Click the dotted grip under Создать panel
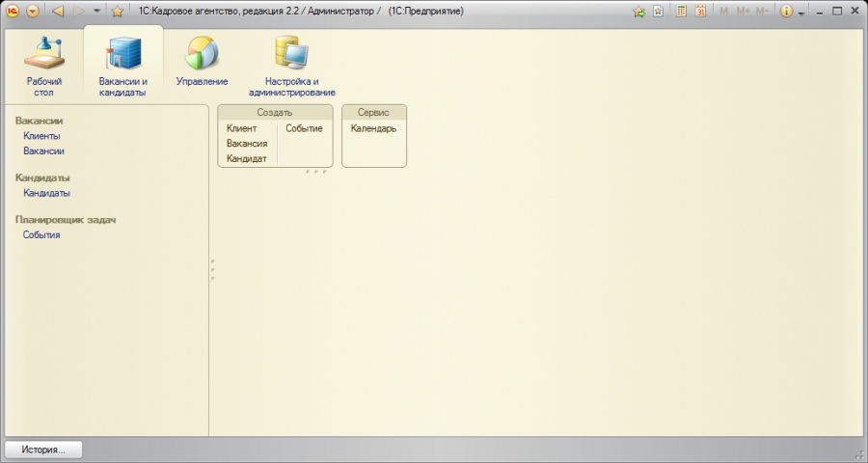Screen dimensions: 868x463 [x=316, y=172]
